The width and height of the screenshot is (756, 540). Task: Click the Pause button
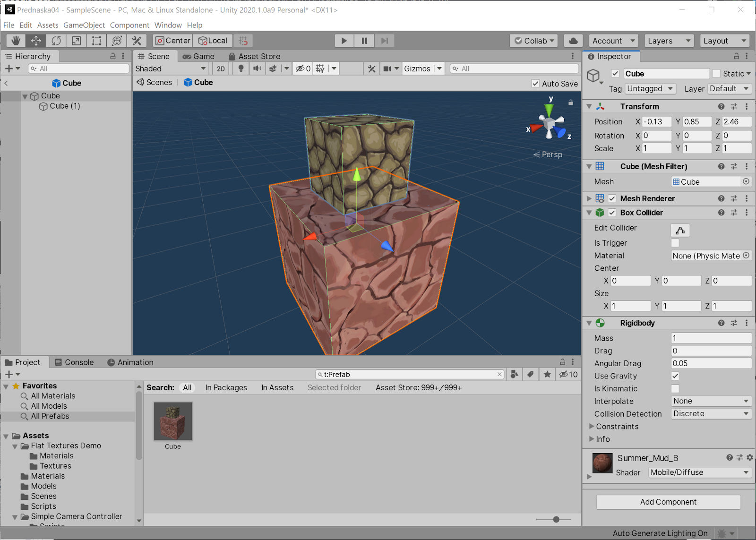click(364, 41)
